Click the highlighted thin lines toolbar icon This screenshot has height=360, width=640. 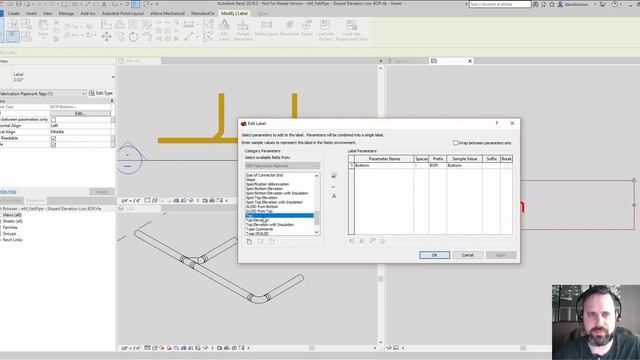[136, 4]
